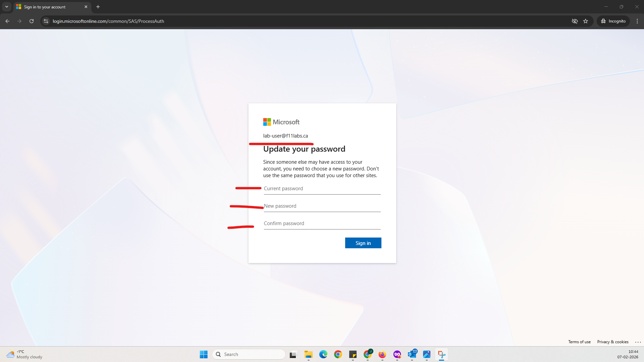644x362 pixels.
Task: Launch Microsoft Edge from the taskbar
Action: (323, 354)
